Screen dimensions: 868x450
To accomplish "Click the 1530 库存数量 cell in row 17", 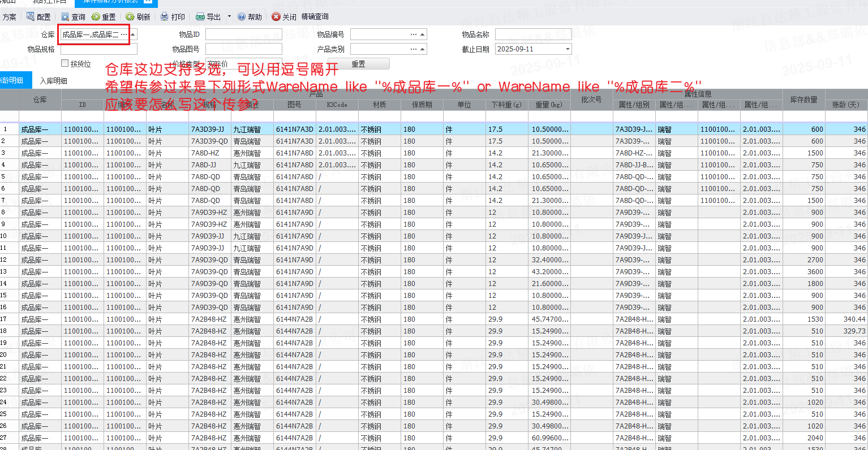I will tap(803, 319).
